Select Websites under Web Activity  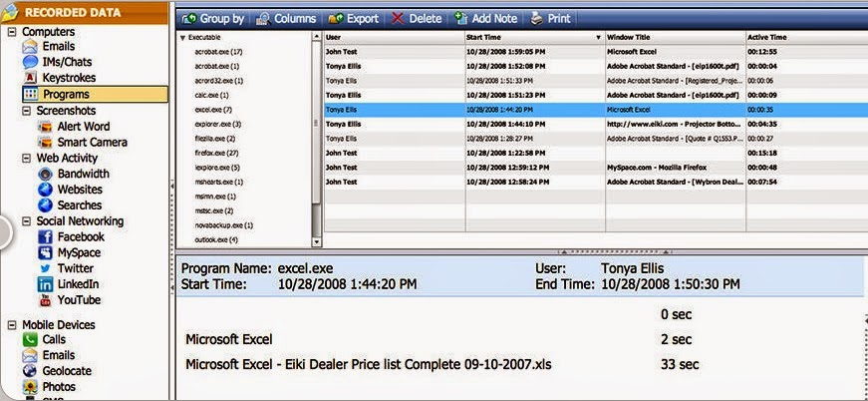[81, 190]
